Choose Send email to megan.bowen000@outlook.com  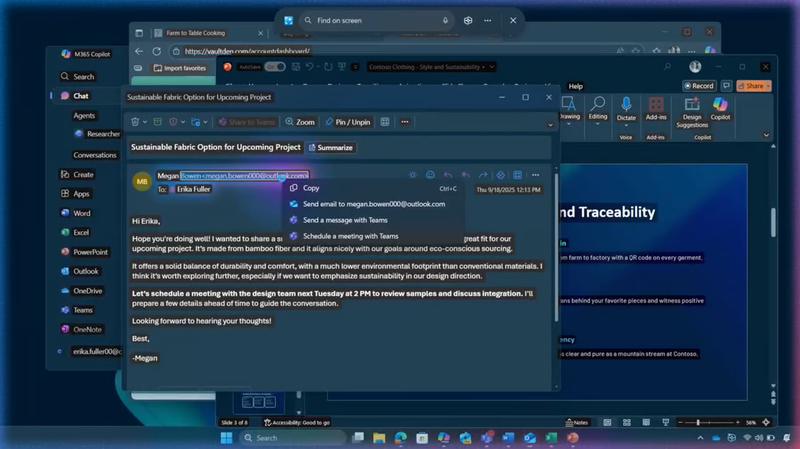374,204
